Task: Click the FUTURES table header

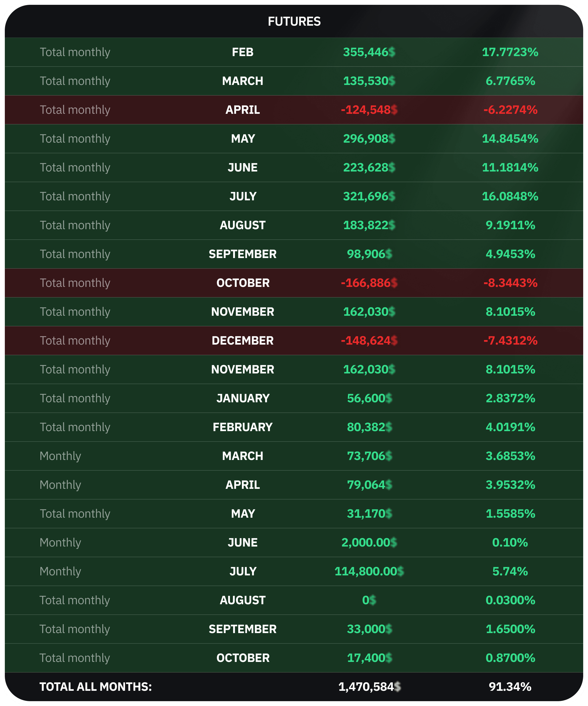Action: (294, 22)
